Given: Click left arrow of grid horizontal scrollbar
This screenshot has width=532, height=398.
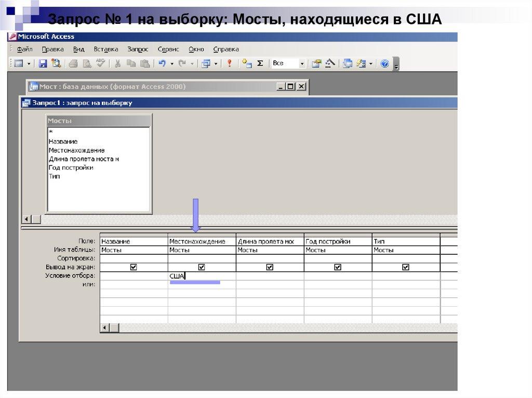Looking at the screenshot, I should pyautogui.click(x=105, y=328).
